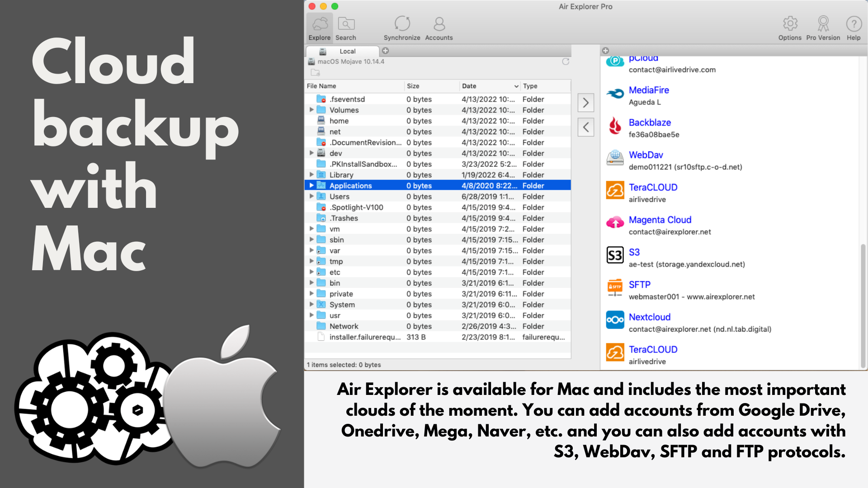The image size is (868, 488).
Task: Select the S3 account icon
Action: coord(615,255)
